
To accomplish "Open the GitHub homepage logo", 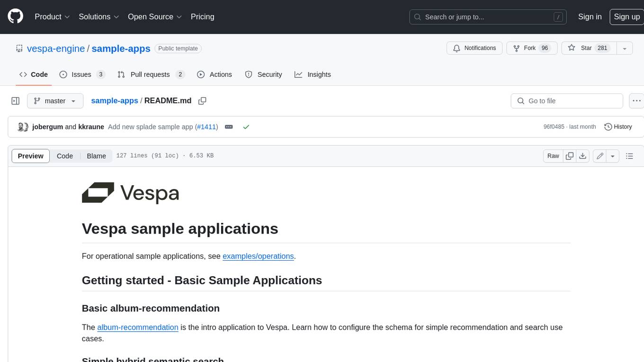I will (x=15, y=17).
